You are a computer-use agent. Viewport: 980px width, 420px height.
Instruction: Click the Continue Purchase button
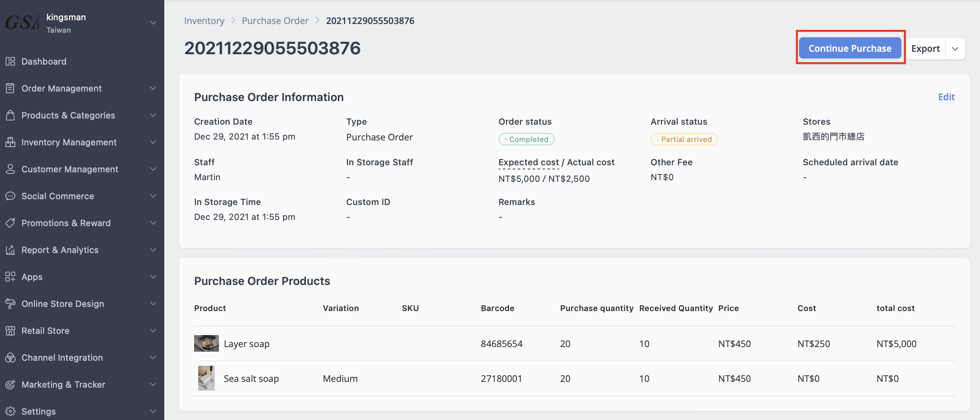pos(850,48)
